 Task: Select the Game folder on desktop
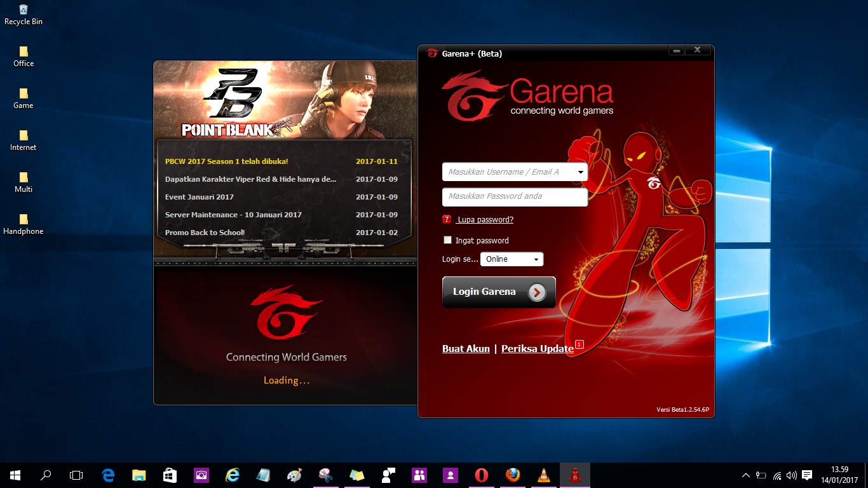24,98
